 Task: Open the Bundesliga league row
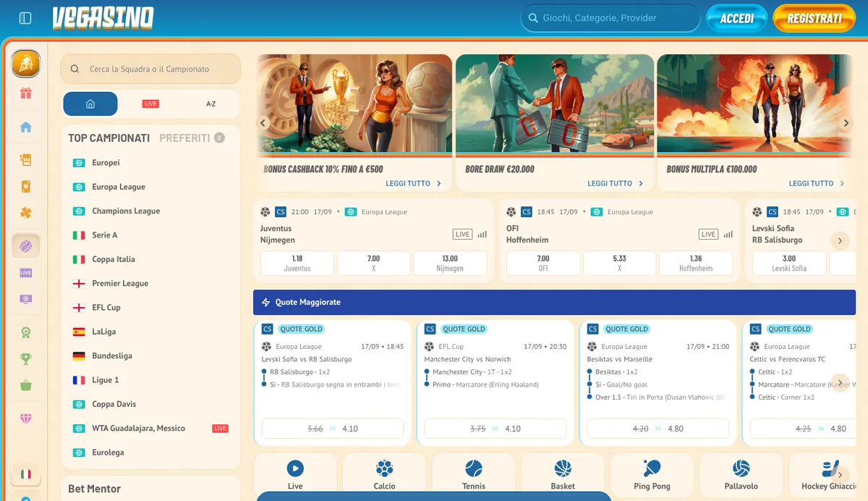(150, 355)
